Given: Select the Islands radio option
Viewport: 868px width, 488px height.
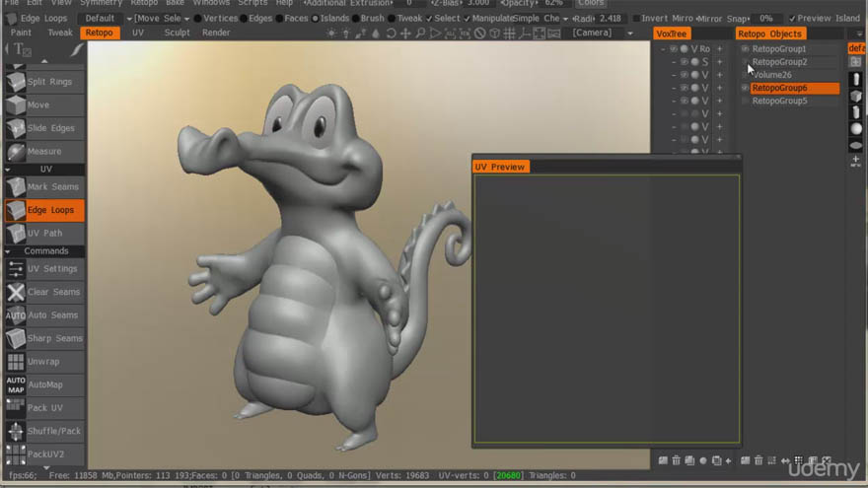Looking at the screenshot, I should [329, 19].
